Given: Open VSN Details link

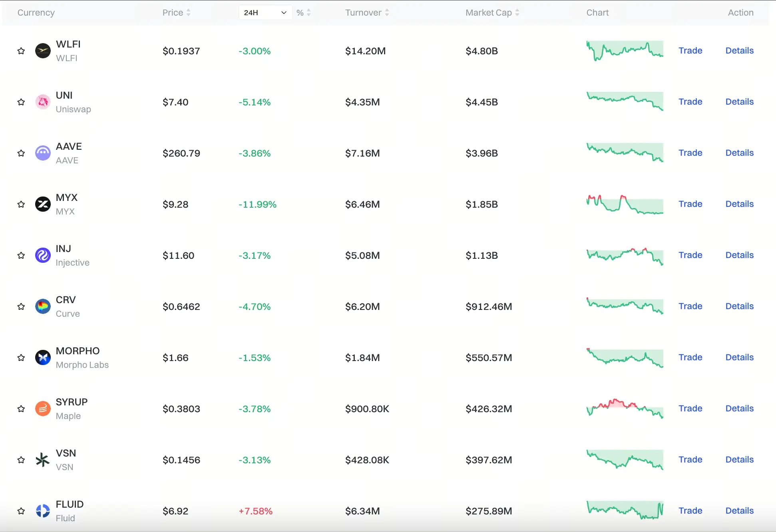Looking at the screenshot, I should [x=740, y=460].
